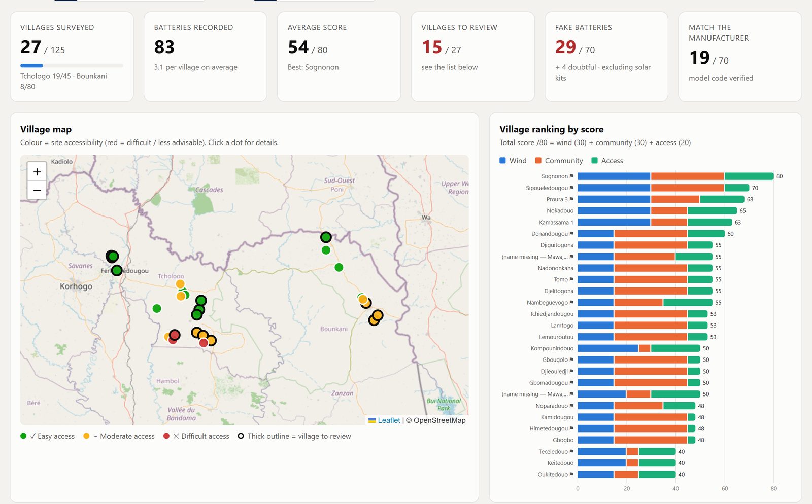Click the 'Thick outline = village to review' legend entry
The height and width of the screenshot is (504, 812).
coord(294,436)
